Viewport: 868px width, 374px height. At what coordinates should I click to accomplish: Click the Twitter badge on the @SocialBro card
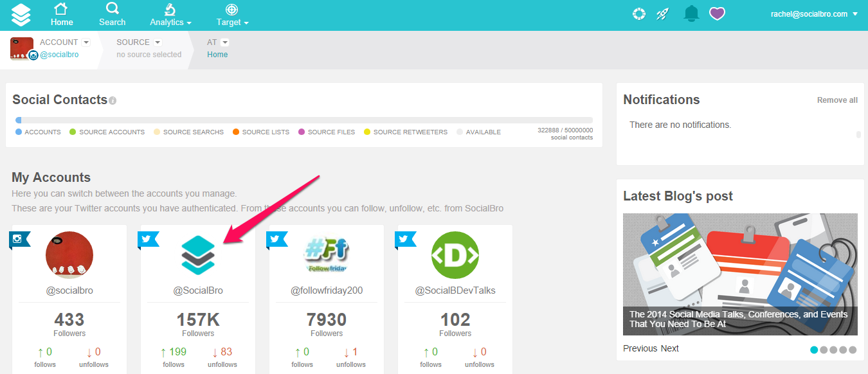[x=148, y=240]
